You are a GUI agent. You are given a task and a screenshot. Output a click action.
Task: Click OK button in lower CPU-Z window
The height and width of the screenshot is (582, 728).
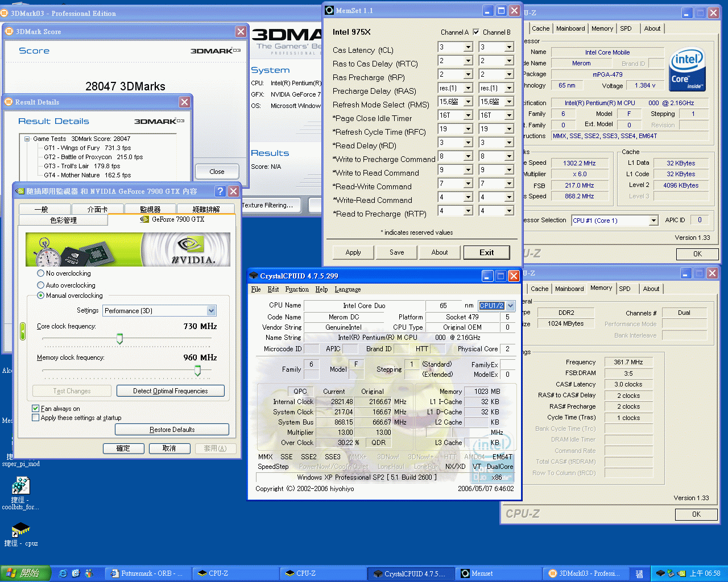pos(697,514)
